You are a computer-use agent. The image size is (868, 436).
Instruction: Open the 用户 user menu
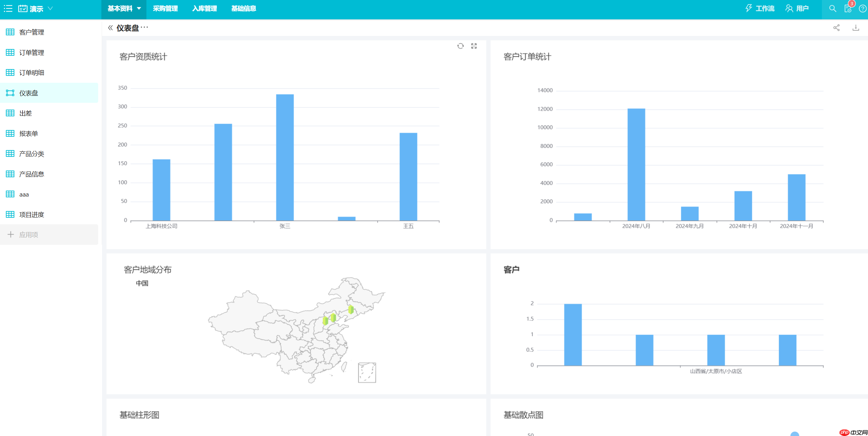click(799, 8)
